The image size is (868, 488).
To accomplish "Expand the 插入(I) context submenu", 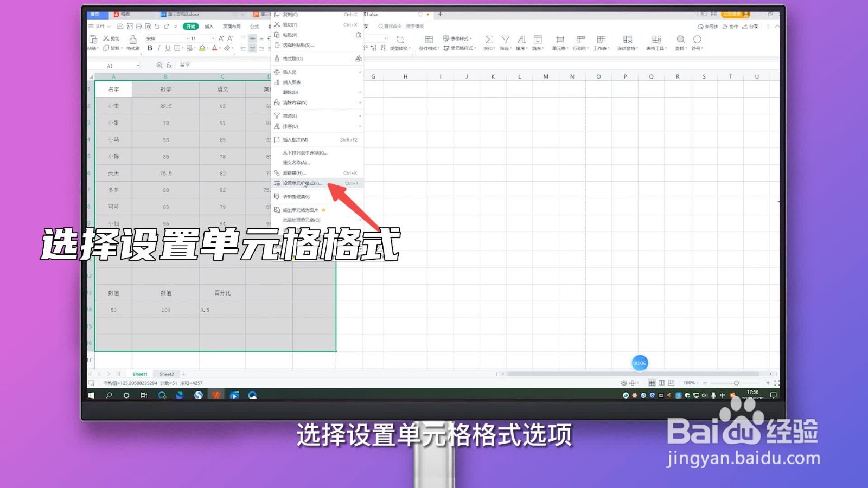I will pos(317,72).
